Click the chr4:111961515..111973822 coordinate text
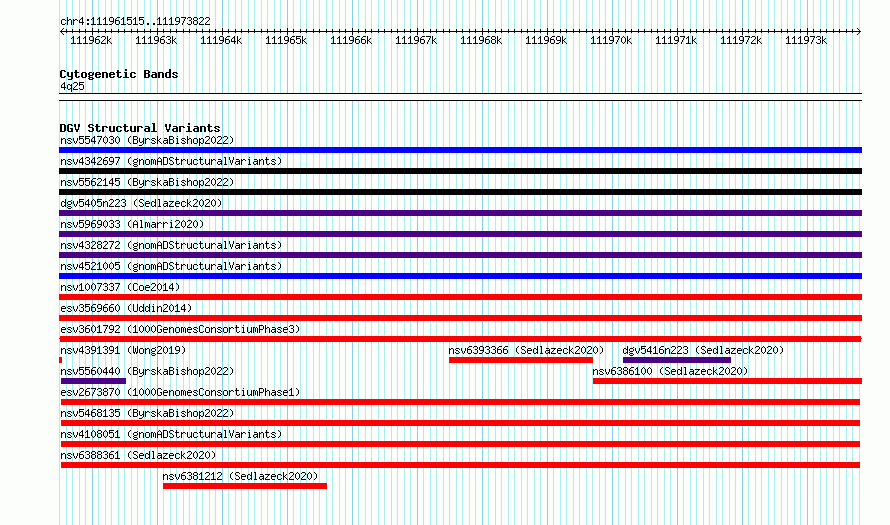This screenshot has height=525, width=890. click(x=135, y=22)
